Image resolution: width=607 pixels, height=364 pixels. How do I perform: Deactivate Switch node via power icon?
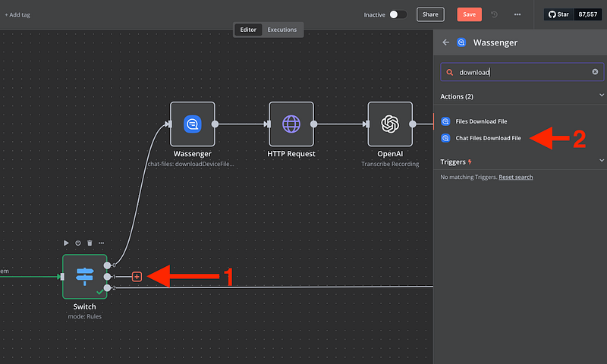point(78,243)
